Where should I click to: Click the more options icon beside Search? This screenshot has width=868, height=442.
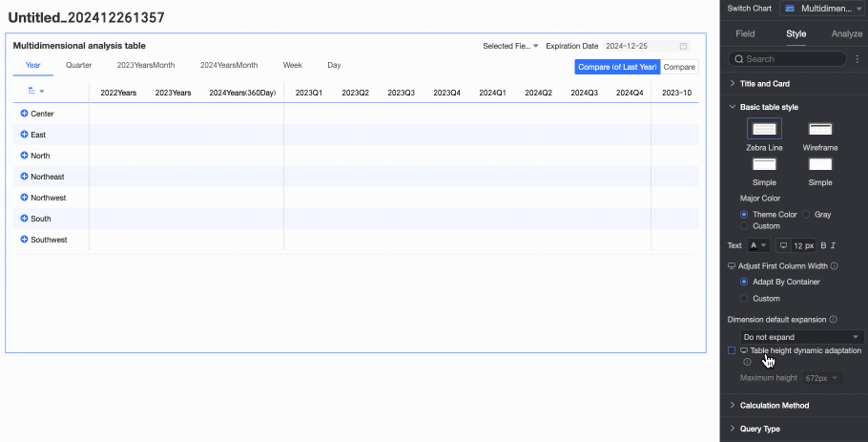pos(857,59)
